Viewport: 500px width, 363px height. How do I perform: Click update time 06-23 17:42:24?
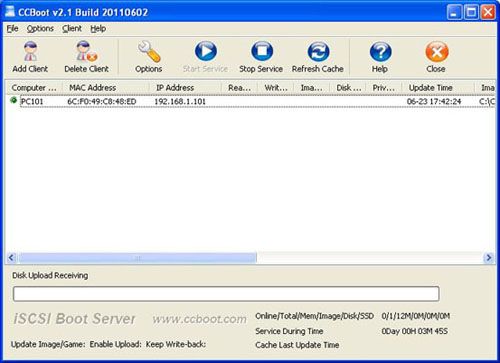coord(434,101)
